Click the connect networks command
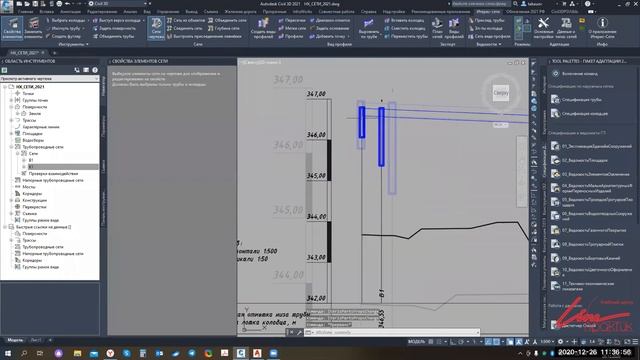The width and height of the screenshot is (640, 360). click(184, 28)
